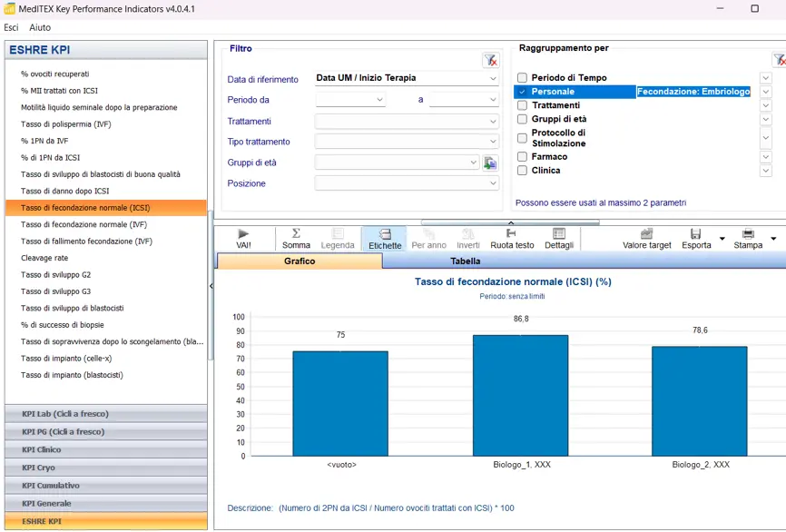786x532 pixels.
Task: Toggle the Etichette labels button
Action: [x=385, y=239]
